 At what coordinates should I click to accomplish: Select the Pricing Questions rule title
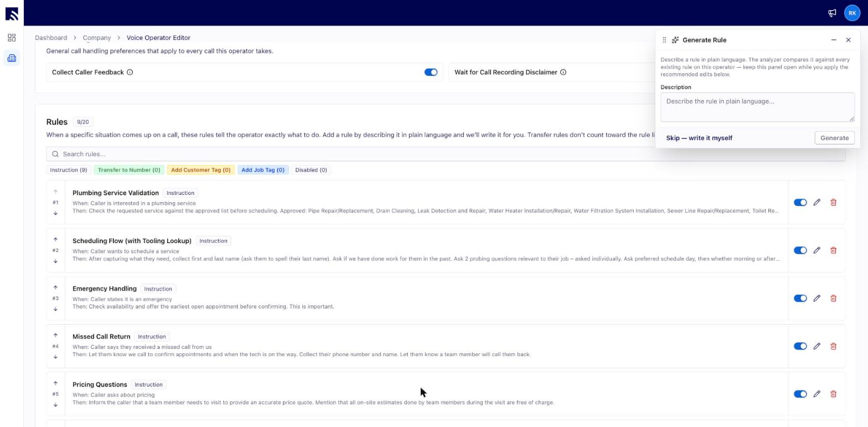click(100, 384)
